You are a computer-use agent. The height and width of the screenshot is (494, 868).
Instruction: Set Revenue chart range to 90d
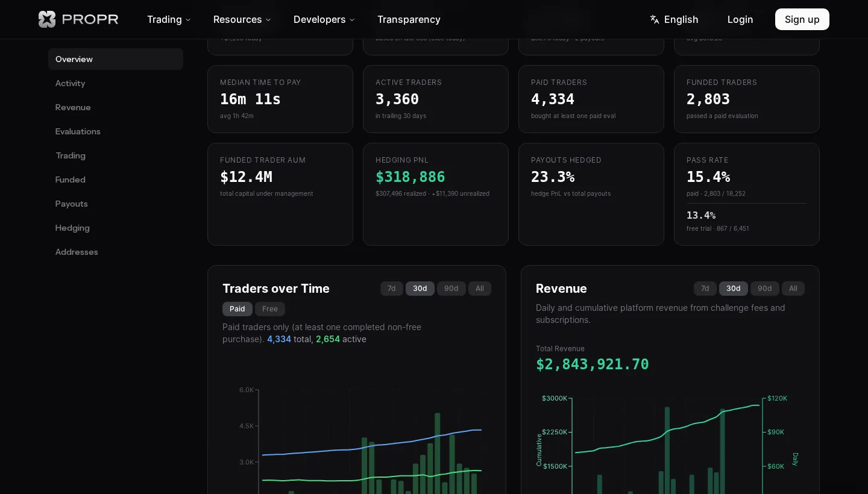click(765, 289)
